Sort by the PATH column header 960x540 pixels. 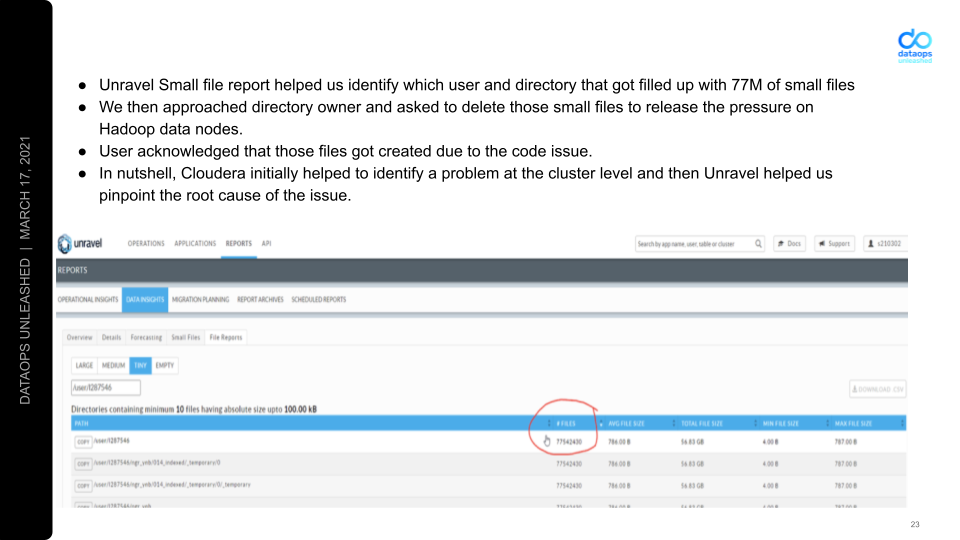coord(81,423)
